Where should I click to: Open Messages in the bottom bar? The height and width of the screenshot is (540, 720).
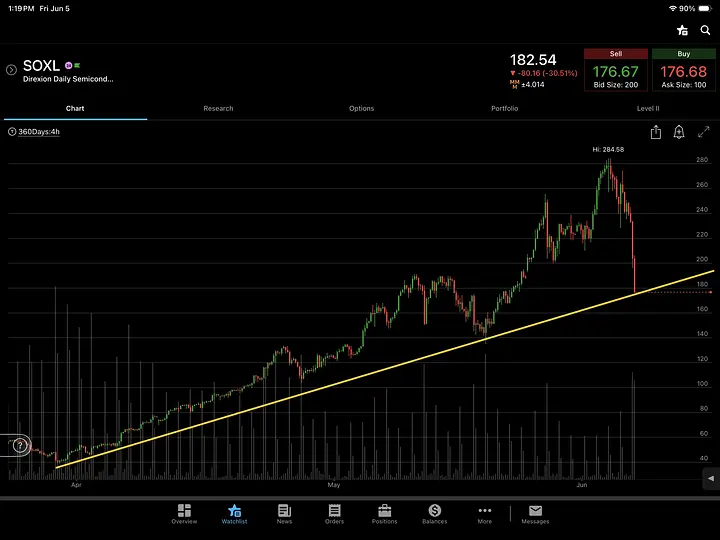click(535, 514)
